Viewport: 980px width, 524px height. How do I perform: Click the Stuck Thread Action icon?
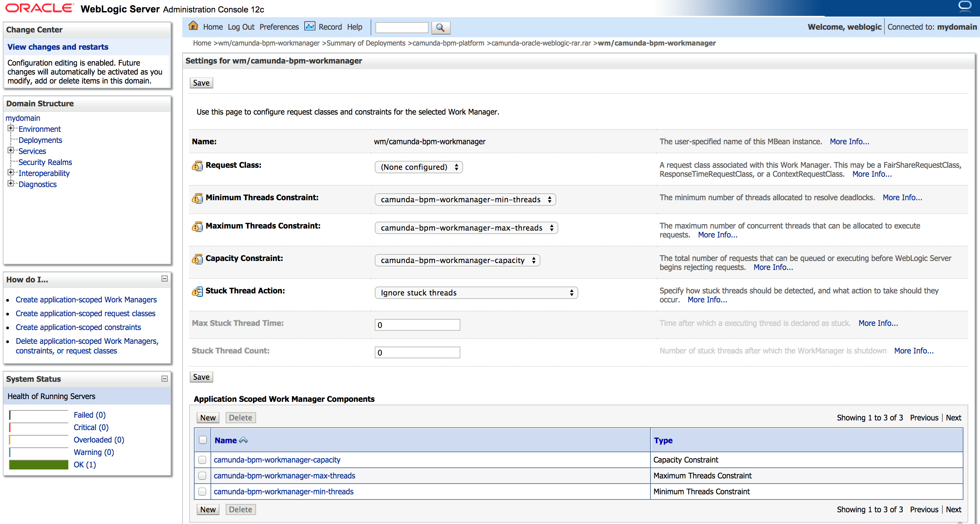[x=197, y=291]
